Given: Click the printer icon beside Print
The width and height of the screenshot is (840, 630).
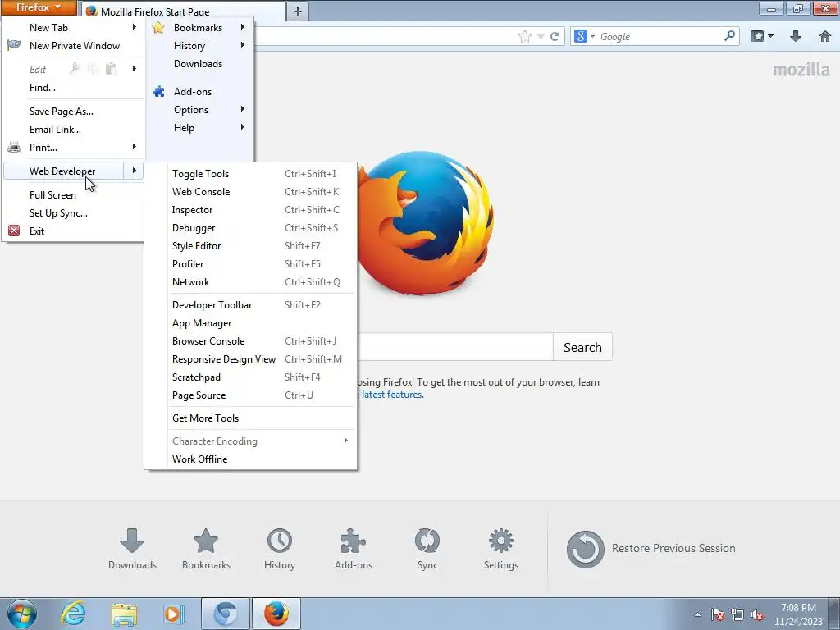Looking at the screenshot, I should coord(14,148).
